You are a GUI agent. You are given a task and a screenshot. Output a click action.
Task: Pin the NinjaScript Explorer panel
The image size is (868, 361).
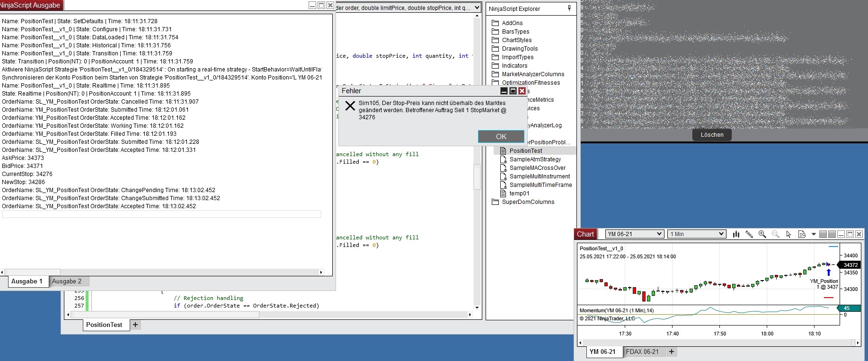(569, 9)
